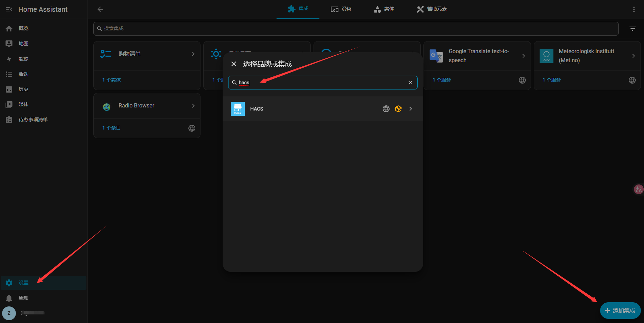Click the 添加集成 add integration button
Viewport: 644px width, 323px height.
(620, 311)
